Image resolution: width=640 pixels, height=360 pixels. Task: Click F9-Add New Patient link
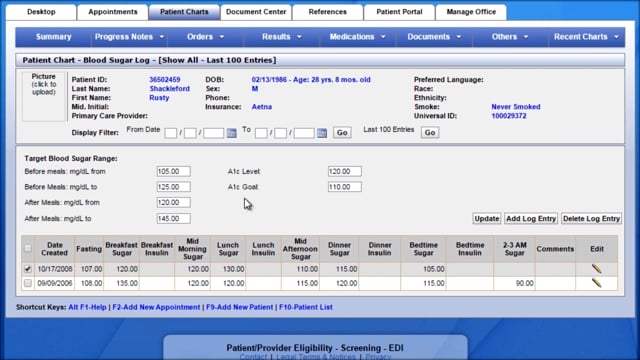point(240,307)
